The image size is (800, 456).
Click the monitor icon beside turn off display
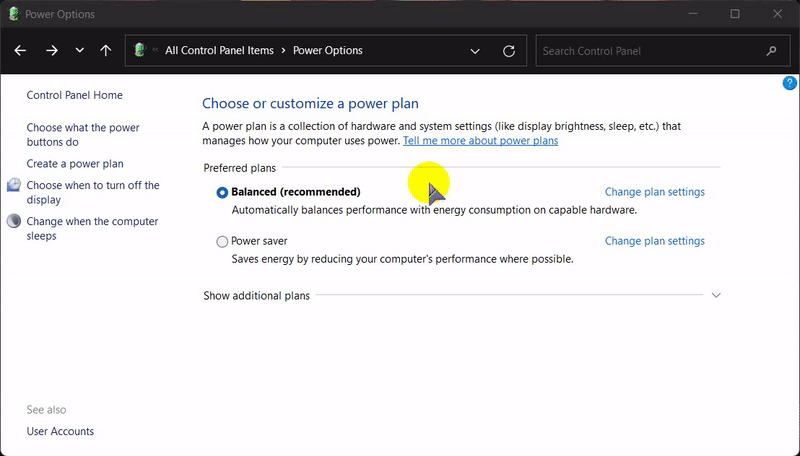click(14, 186)
